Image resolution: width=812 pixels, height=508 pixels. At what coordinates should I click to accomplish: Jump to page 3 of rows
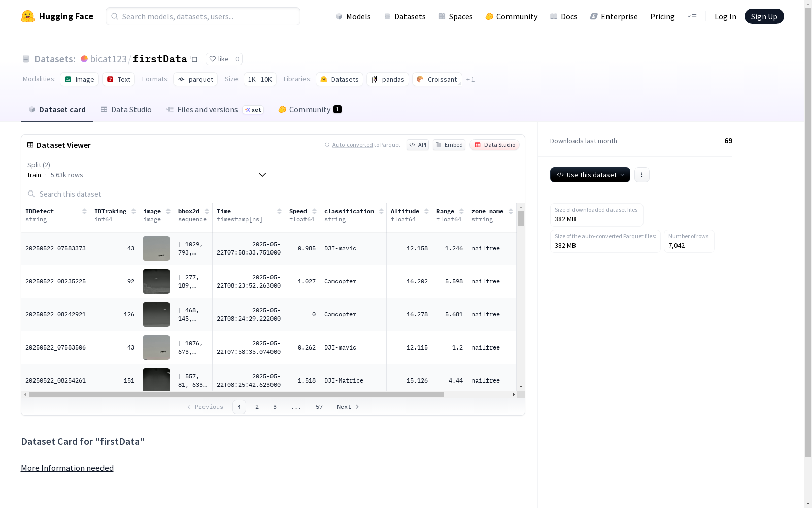(x=275, y=407)
